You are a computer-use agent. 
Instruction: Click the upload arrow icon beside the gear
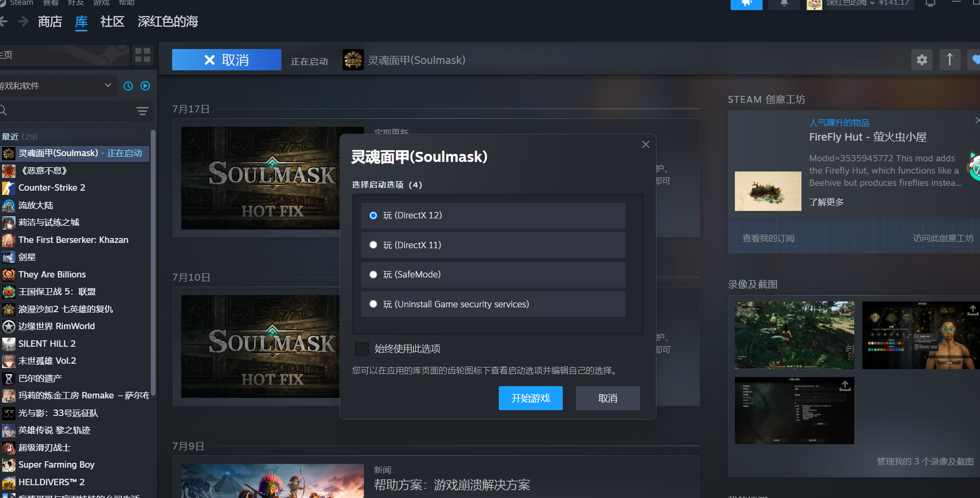click(x=950, y=60)
